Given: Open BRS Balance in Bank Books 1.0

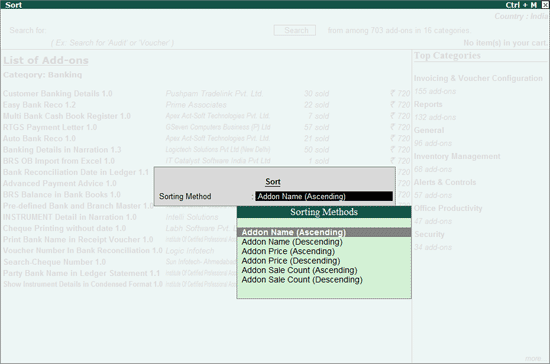Looking at the screenshot, I should 62,195.
